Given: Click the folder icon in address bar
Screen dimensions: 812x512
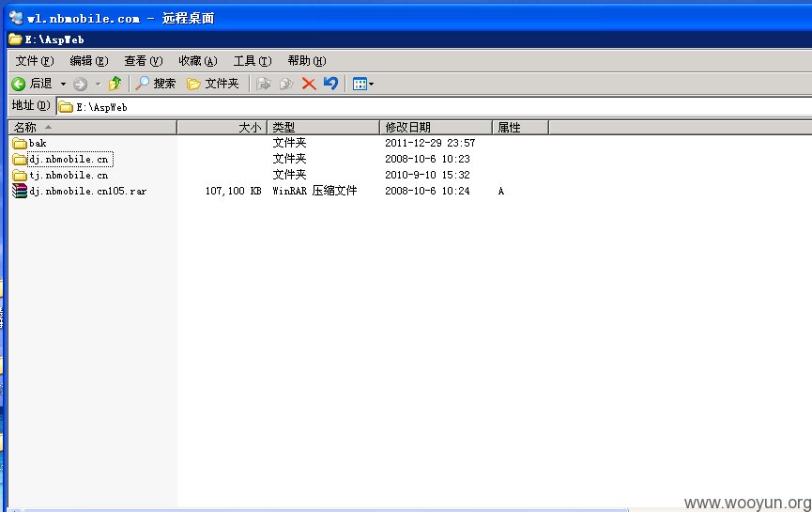Looking at the screenshot, I should 66,107.
